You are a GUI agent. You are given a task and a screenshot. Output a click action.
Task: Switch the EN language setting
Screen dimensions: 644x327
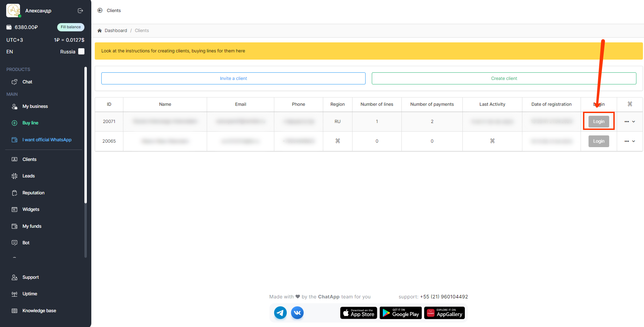[10, 52]
